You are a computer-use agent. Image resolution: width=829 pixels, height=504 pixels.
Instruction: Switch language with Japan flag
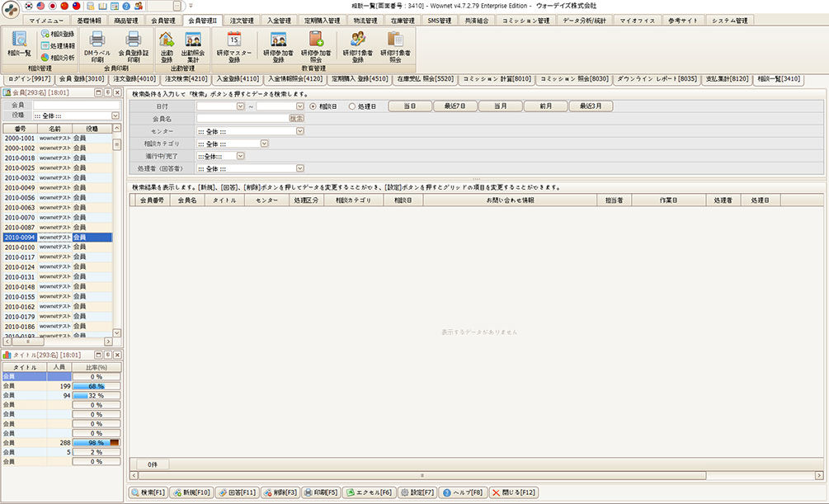click(x=52, y=6)
